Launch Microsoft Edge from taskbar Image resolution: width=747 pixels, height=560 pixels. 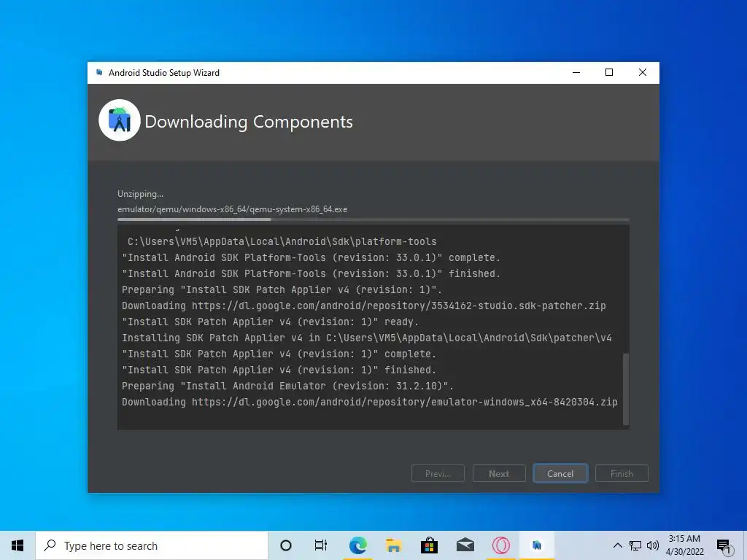click(x=357, y=545)
